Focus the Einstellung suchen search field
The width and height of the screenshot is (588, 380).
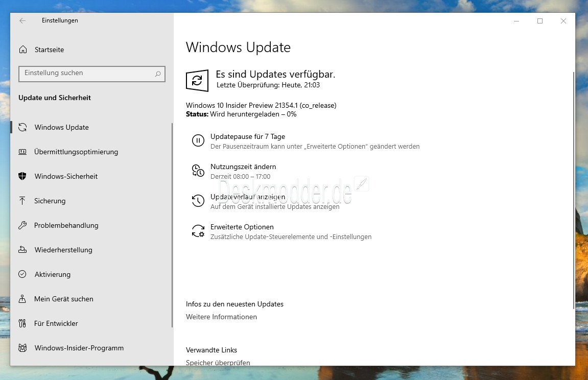(92, 74)
